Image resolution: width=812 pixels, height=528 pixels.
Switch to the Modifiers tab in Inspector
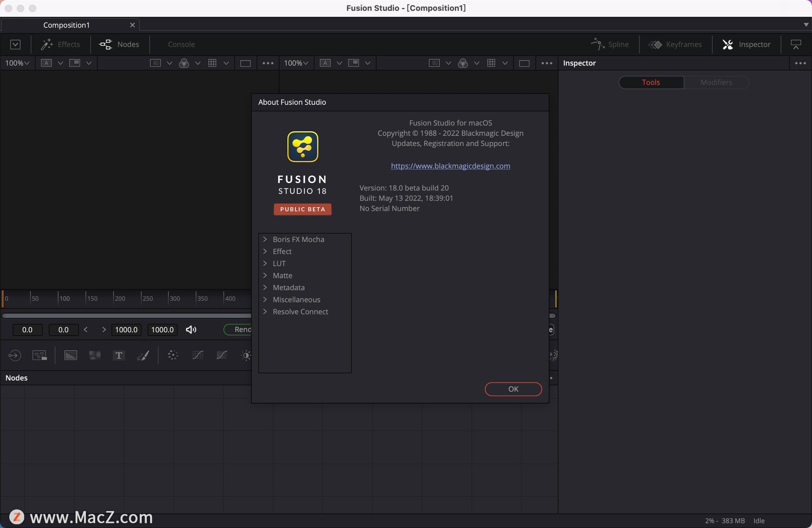click(x=716, y=82)
